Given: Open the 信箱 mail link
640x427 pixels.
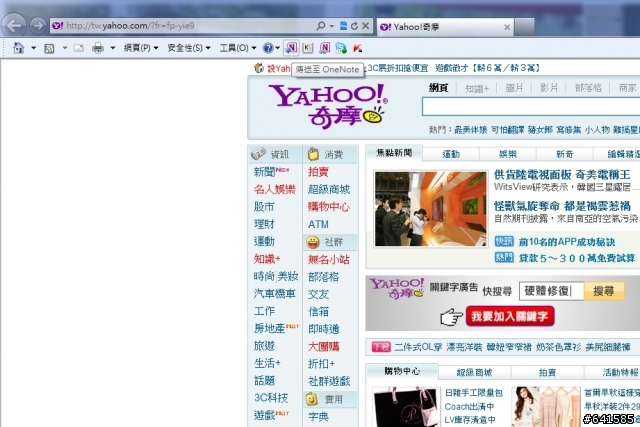Looking at the screenshot, I should tap(318, 311).
